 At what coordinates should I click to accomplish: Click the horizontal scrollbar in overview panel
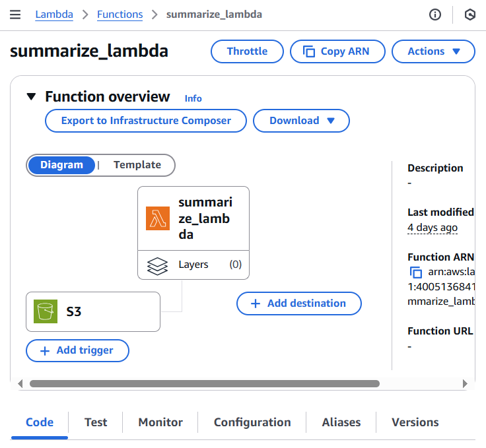205,383
